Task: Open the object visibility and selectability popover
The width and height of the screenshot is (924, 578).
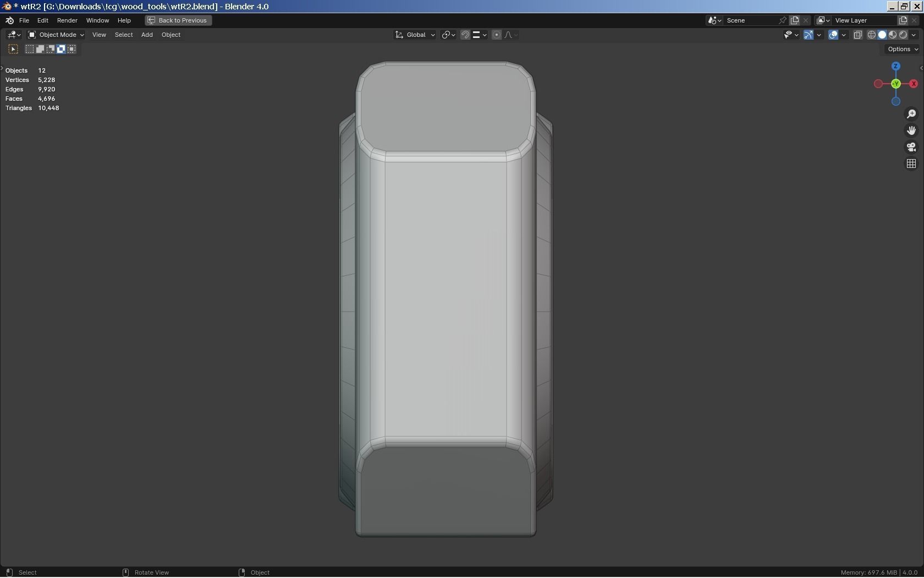Action: coord(791,35)
